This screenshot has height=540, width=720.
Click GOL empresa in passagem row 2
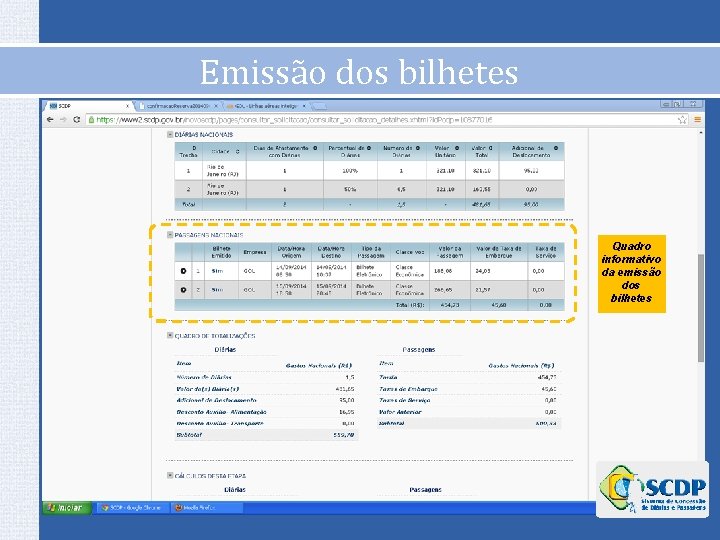[249, 290]
